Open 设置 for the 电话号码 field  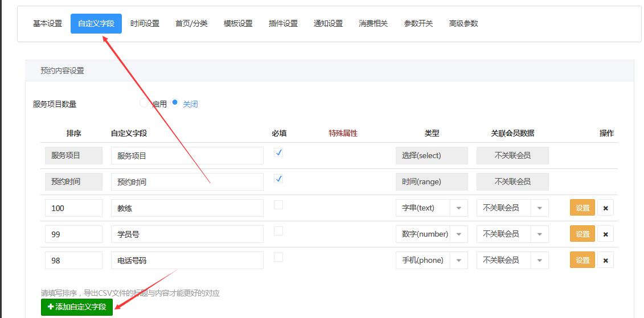[582, 260]
